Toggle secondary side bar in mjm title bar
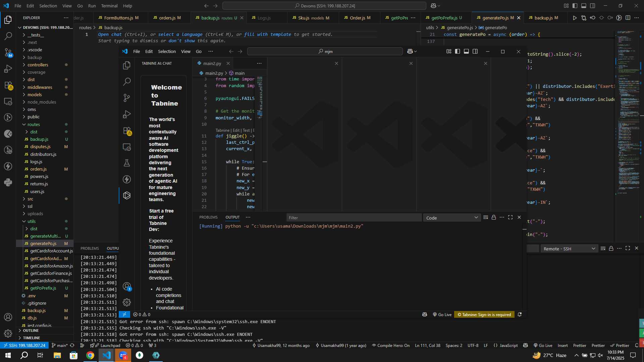Screen dimensions: 644x362 (475, 51)
